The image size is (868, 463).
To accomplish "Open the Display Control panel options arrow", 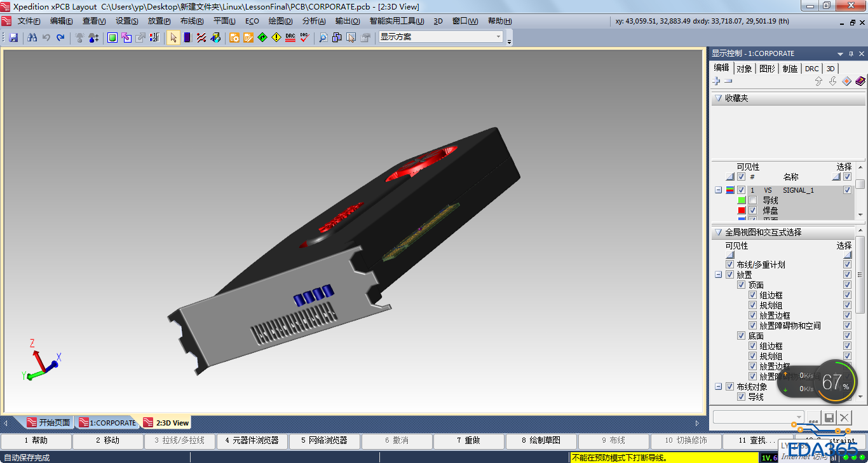I will [840, 54].
